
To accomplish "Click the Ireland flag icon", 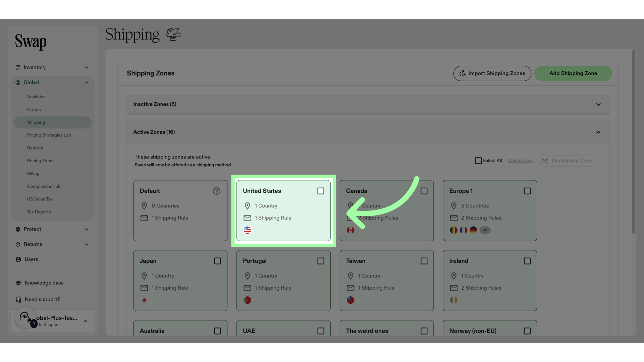I will click(x=453, y=300).
